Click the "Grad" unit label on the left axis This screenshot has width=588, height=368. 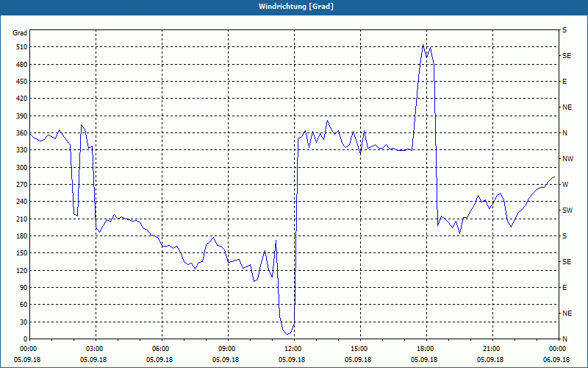click(20, 33)
